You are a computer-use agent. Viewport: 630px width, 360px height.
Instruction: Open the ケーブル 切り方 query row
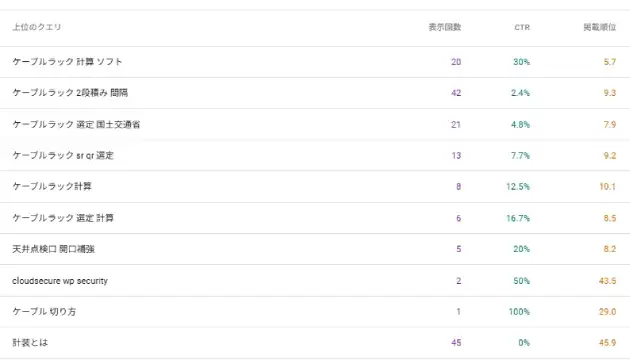point(315,311)
